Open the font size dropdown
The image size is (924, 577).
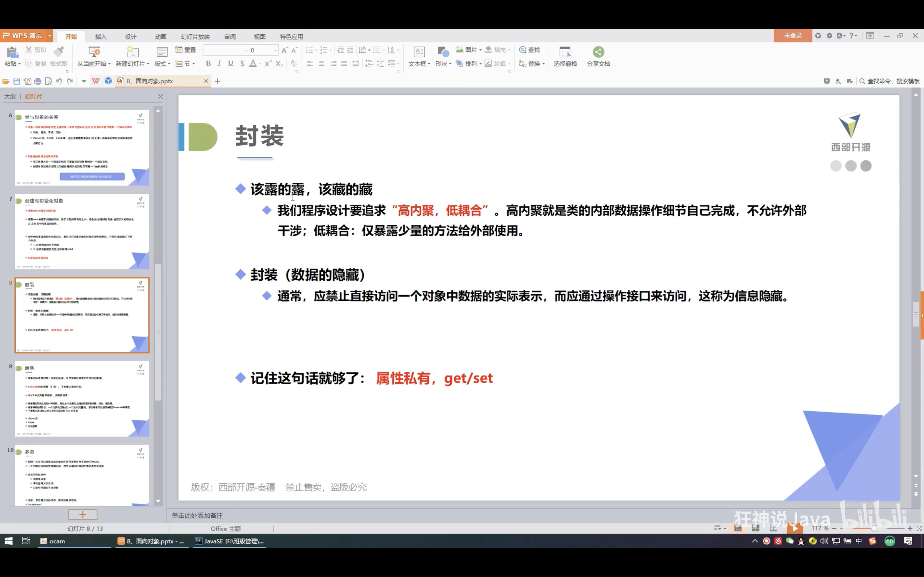coord(275,50)
